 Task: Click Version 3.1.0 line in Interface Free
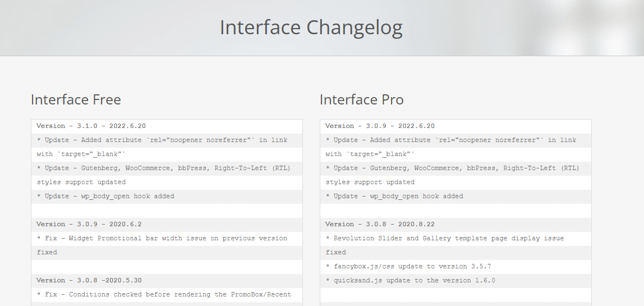pyautogui.click(x=91, y=126)
